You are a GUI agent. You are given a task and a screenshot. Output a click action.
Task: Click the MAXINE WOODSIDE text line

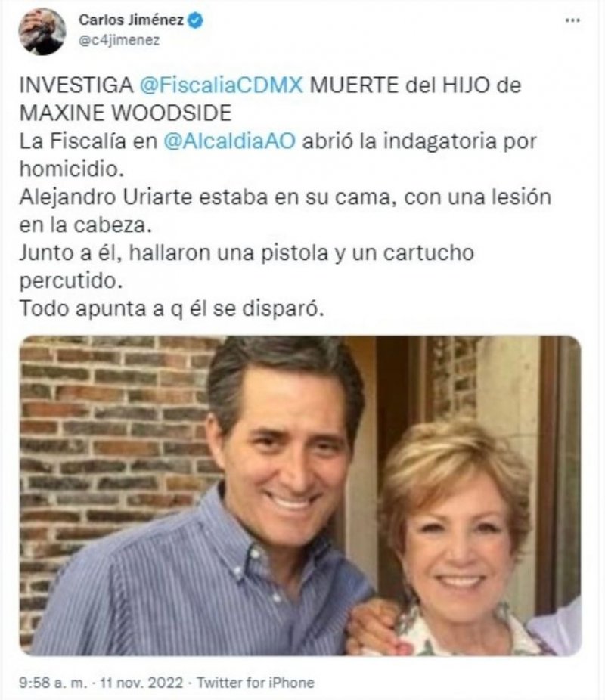click(126, 113)
